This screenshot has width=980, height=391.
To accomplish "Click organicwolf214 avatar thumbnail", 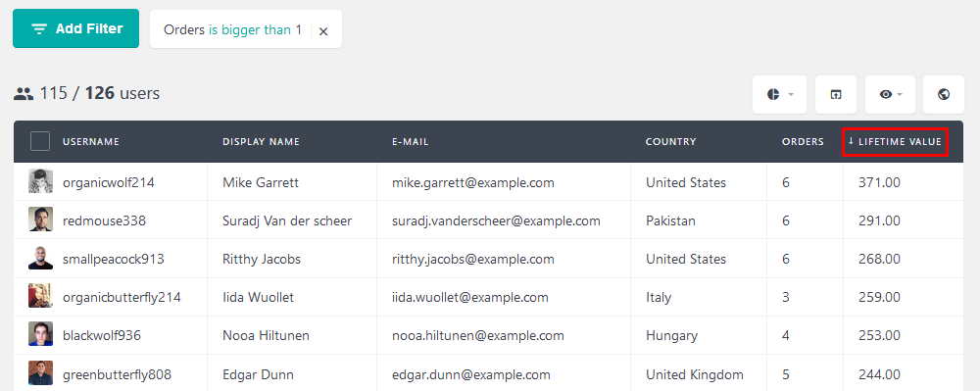I will pos(40,181).
